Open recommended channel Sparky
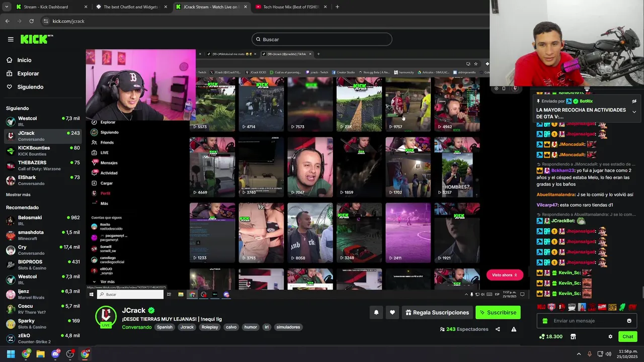Screen dimensions: 644x362 43,323
